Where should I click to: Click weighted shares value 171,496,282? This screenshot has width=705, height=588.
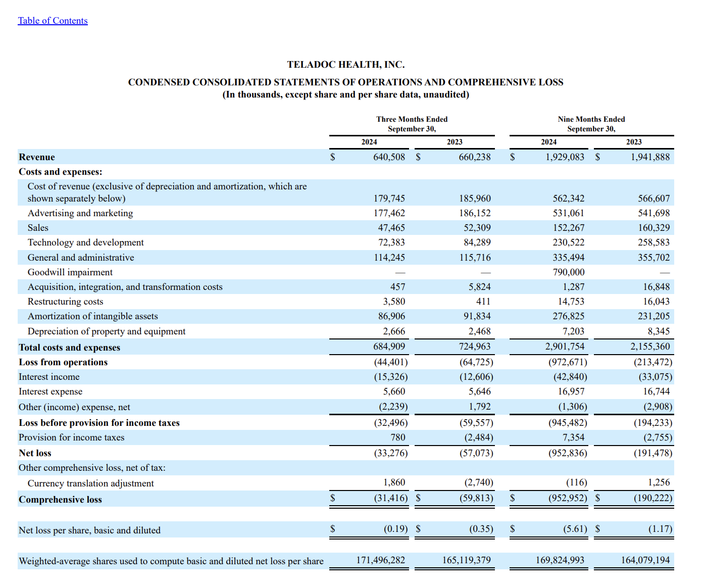coord(381,560)
